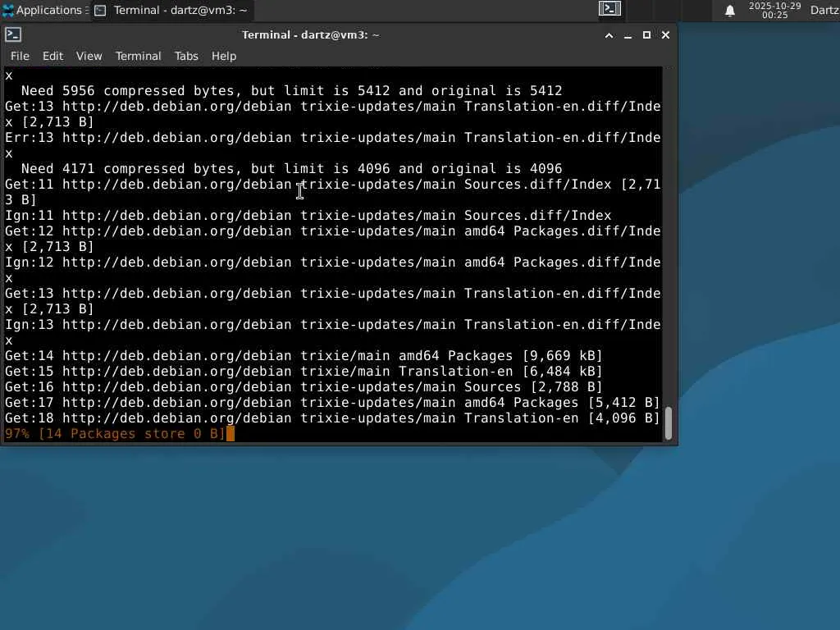
Task: Click the date and time clock
Action: pyautogui.click(x=774, y=10)
